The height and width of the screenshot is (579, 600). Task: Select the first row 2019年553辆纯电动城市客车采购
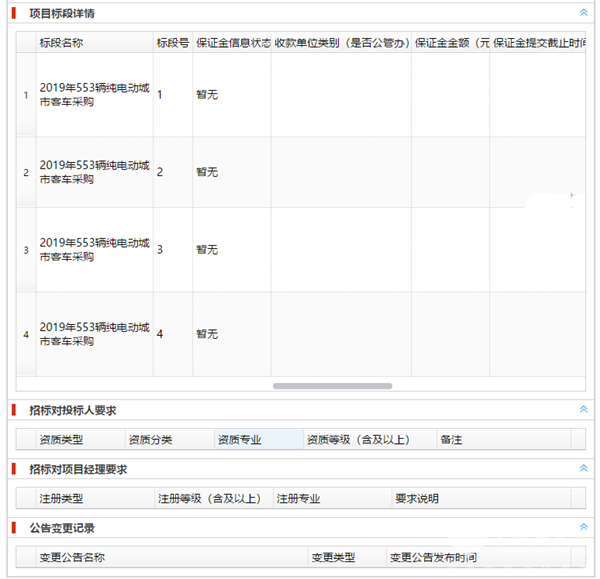(x=94, y=95)
